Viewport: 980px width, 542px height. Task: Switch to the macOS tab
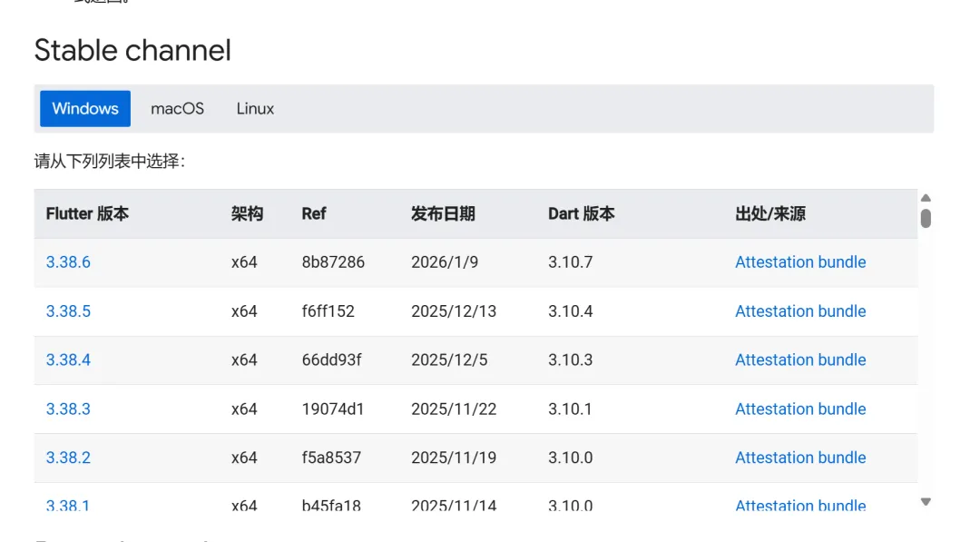[177, 109]
